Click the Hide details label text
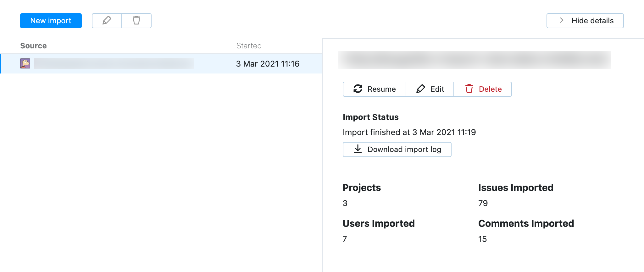 [592, 21]
